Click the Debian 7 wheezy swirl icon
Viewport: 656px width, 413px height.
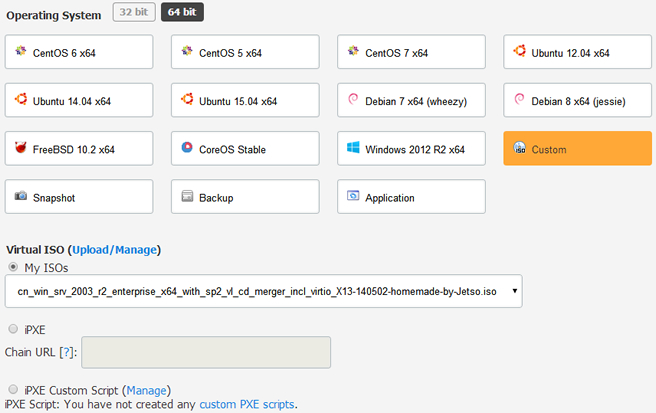(x=352, y=100)
